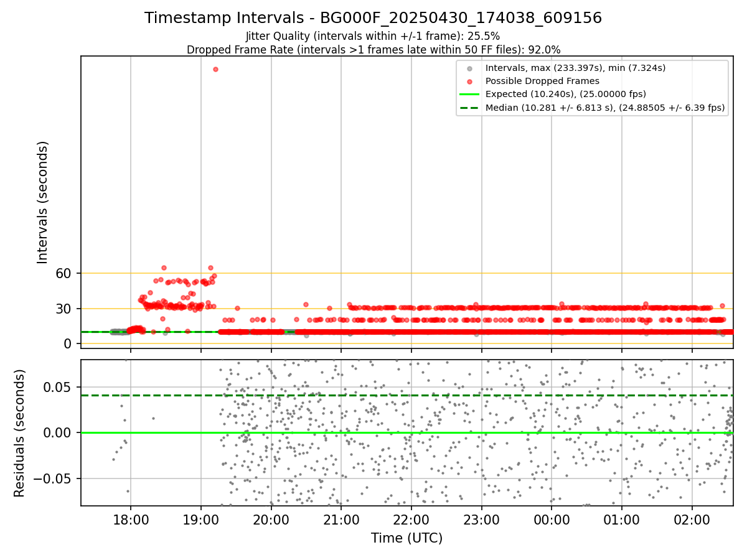
Task: Click the 'Jitter Quality' subtitle line
Action: [373, 37]
